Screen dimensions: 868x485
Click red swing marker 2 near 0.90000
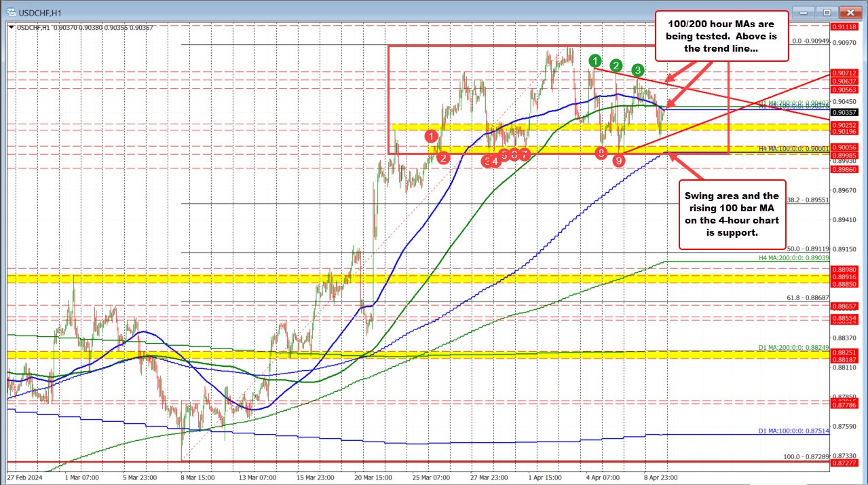(x=444, y=157)
